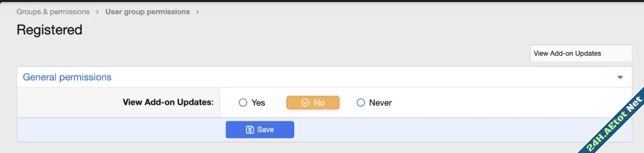The image size is (644, 153).
Task: Focus the View Add-on Updates filter field
Action: [581, 54]
